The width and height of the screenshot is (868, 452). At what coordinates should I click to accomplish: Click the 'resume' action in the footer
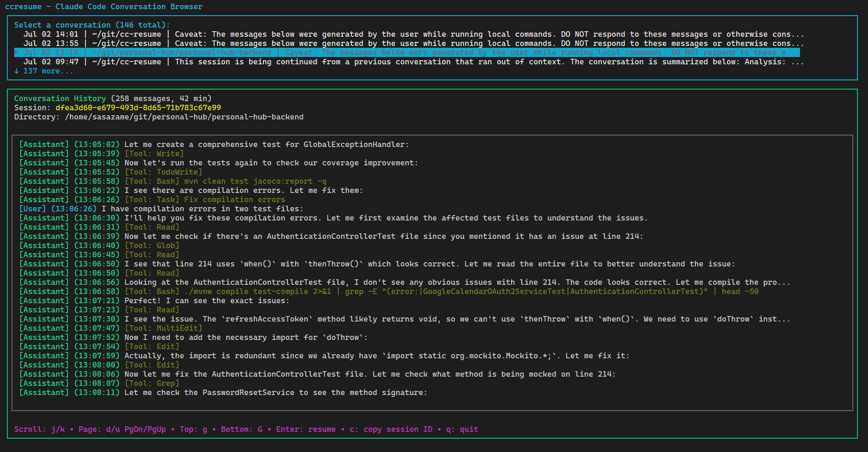(x=322, y=429)
